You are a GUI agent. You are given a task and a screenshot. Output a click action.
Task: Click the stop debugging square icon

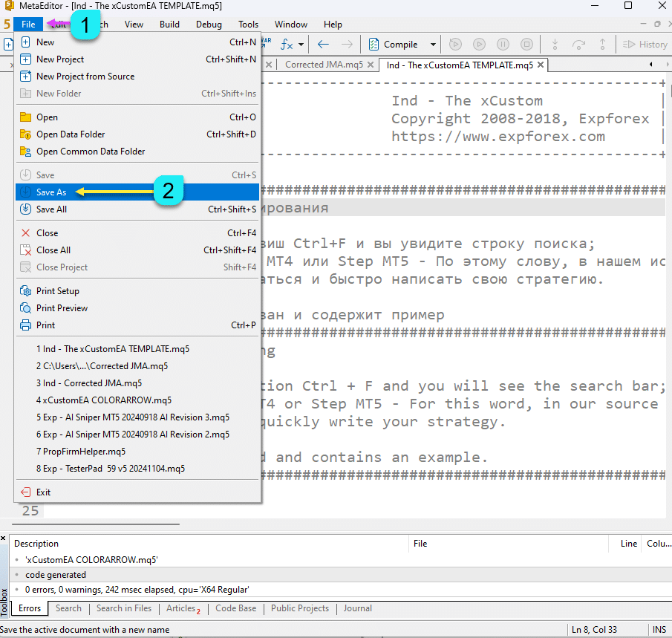point(526,45)
